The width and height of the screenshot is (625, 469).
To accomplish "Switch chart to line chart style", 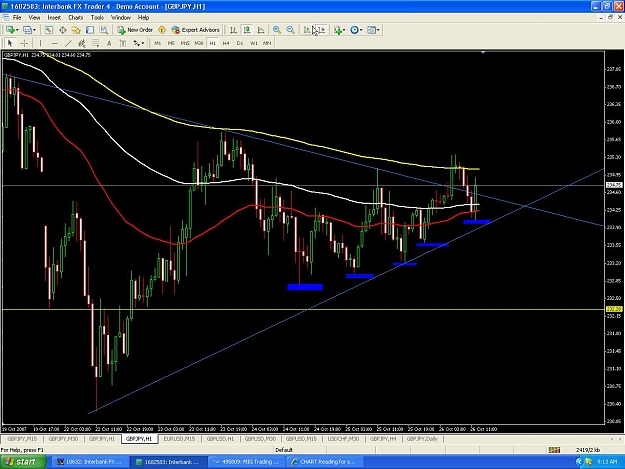I will pyautogui.click(x=261, y=30).
